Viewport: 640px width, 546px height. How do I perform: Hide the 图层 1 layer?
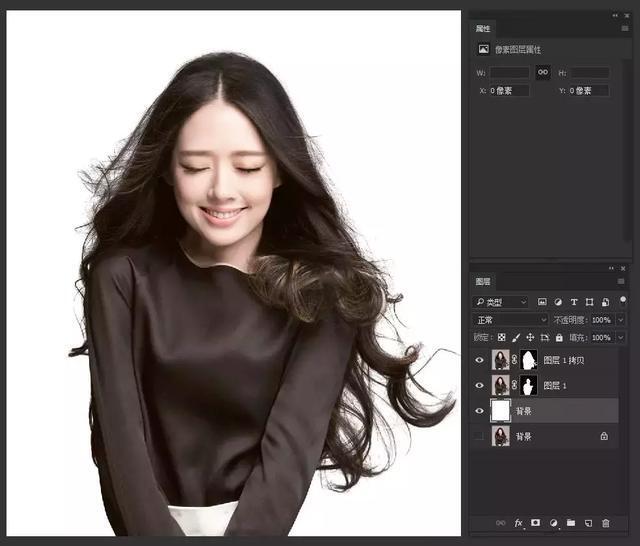(479, 385)
